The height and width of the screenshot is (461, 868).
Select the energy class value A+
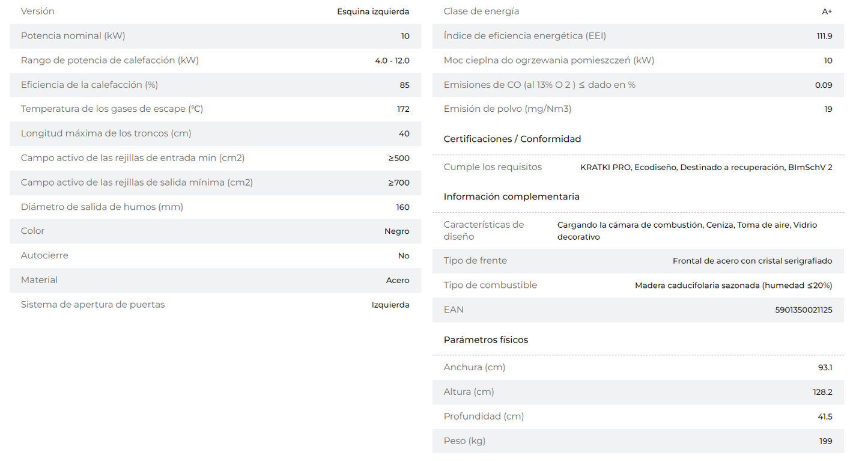click(x=827, y=11)
